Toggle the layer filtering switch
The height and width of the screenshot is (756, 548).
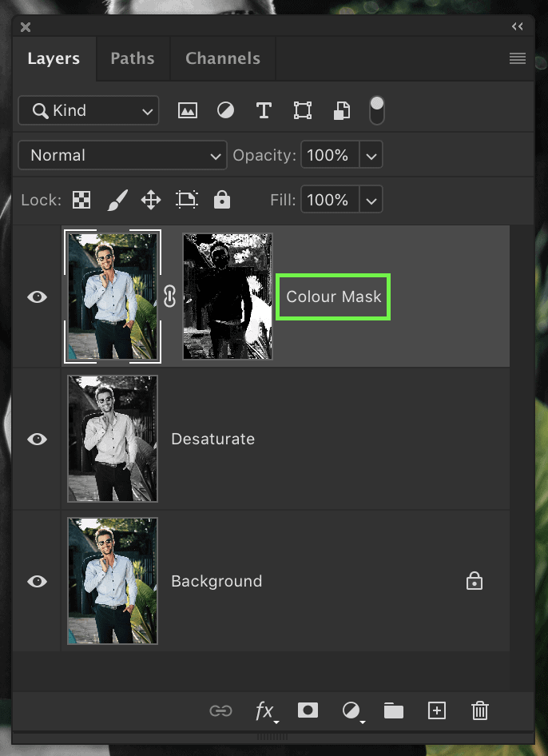click(377, 110)
